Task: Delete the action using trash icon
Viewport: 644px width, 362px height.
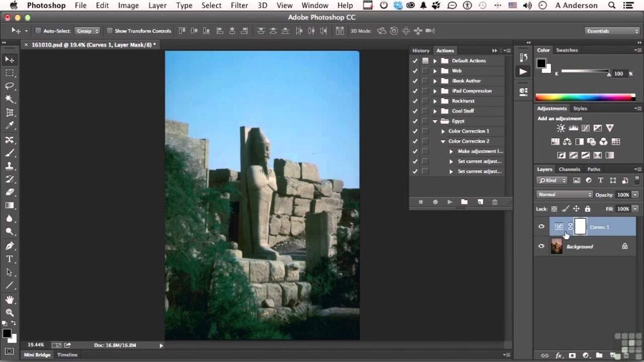Action: point(495,202)
